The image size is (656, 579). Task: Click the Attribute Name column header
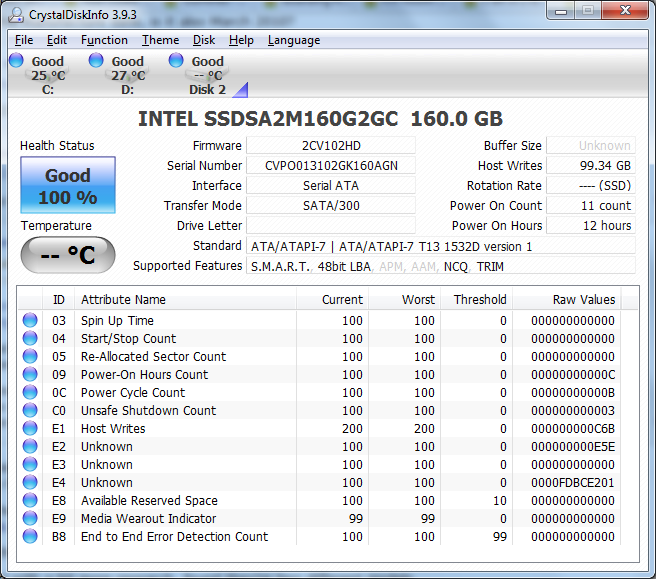[x=185, y=300]
